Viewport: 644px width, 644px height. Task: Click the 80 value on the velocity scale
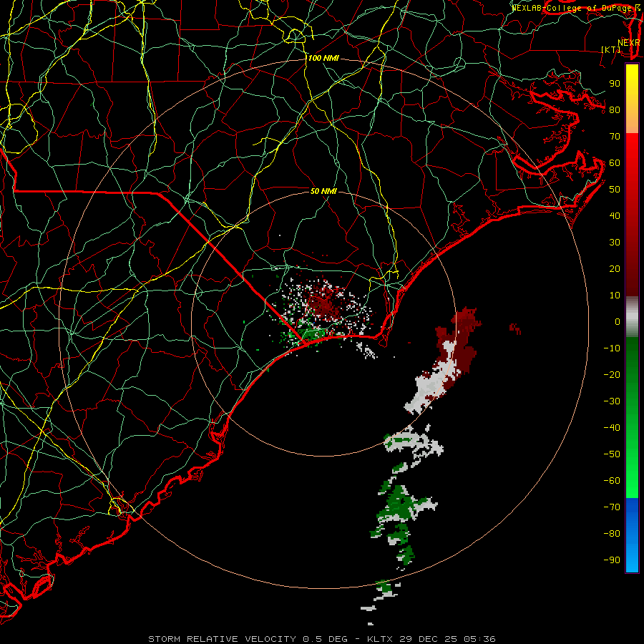point(615,109)
